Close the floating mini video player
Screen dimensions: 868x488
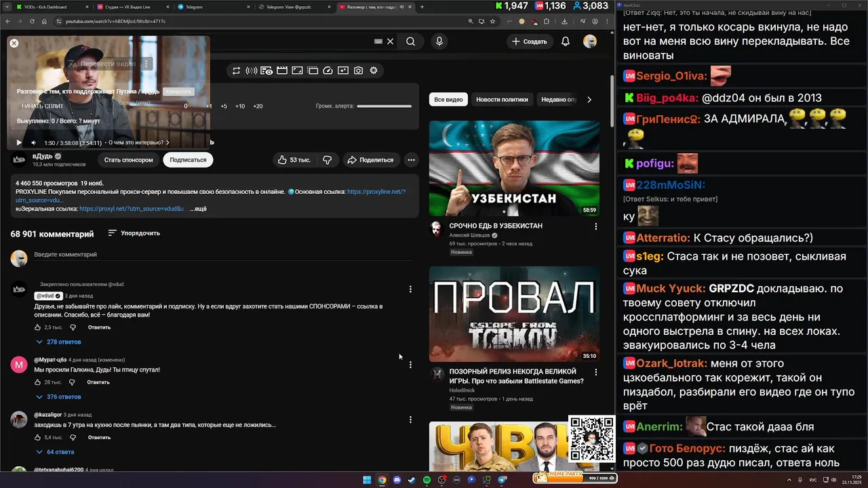point(14,43)
